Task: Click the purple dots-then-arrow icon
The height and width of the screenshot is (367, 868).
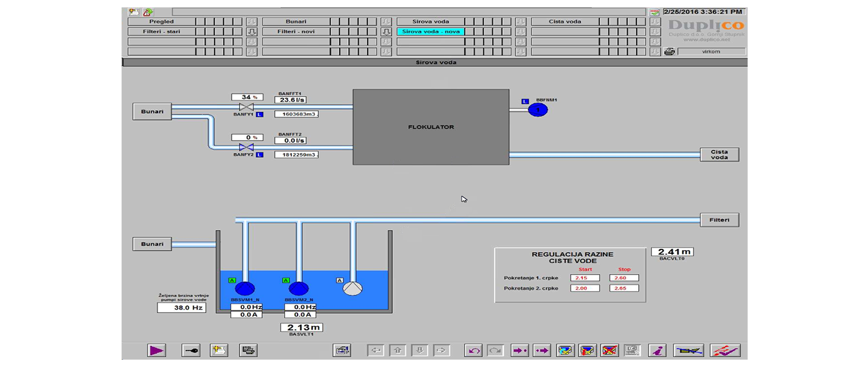Action: (542, 350)
